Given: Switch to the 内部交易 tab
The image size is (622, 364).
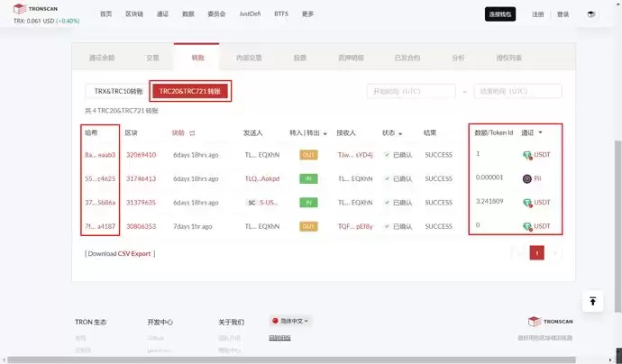Looking at the screenshot, I should click(x=249, y=58).
